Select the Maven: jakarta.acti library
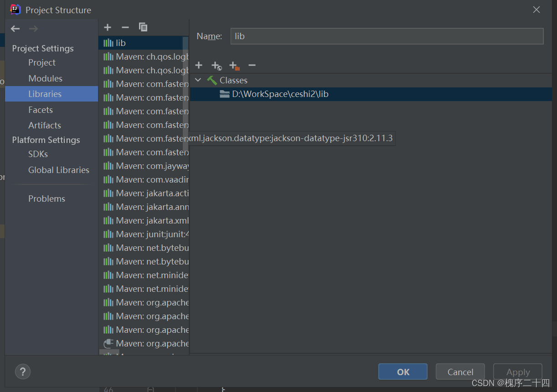 pos(144,193)
